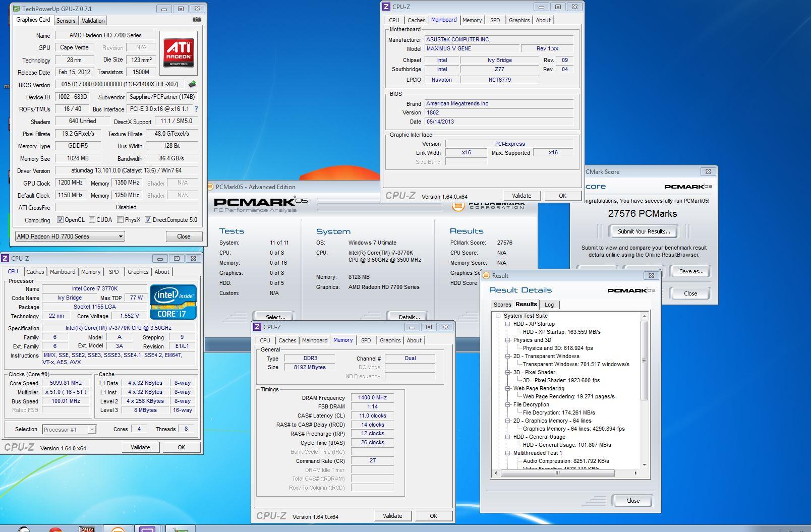Click the Core Speed 5099.81 MHz value
811x532 pixels.
click(66, 383)
